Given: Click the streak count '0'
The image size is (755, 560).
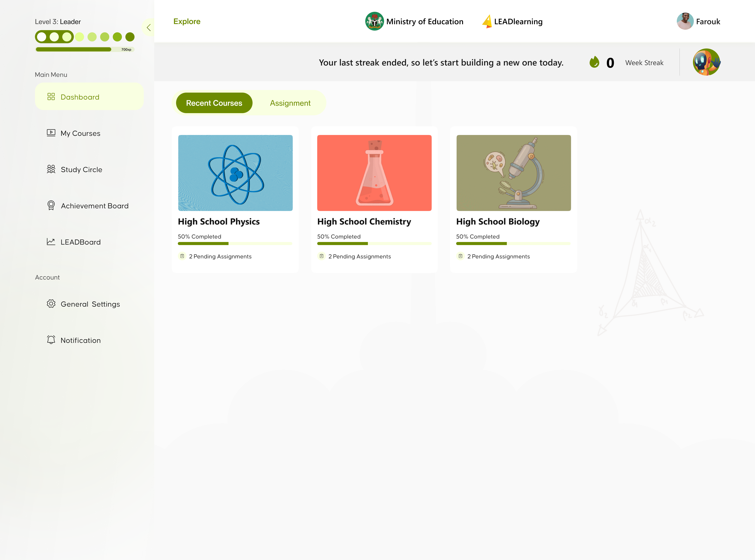Looking at the screenshot, I should coord(610,63).
